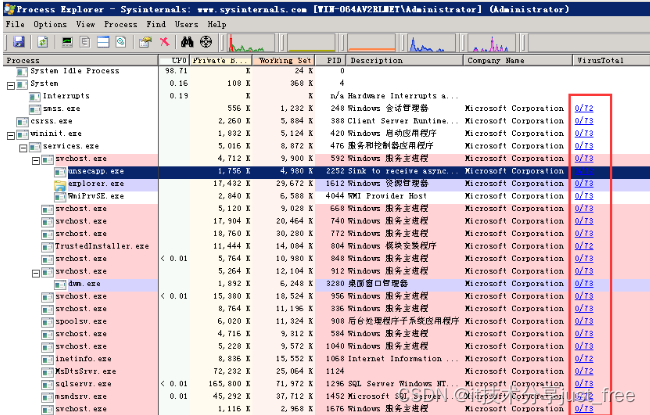Click the CPU usage mini graph in toolbar
Image resolution: width=650 pixels, height=415 pixels.
coord(251,43)
